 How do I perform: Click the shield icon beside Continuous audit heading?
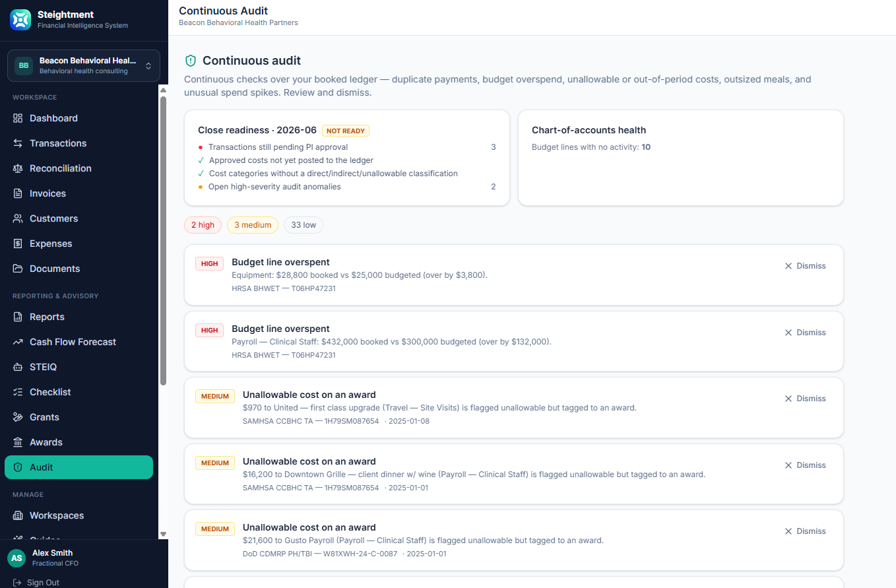[x=191, y=61]
